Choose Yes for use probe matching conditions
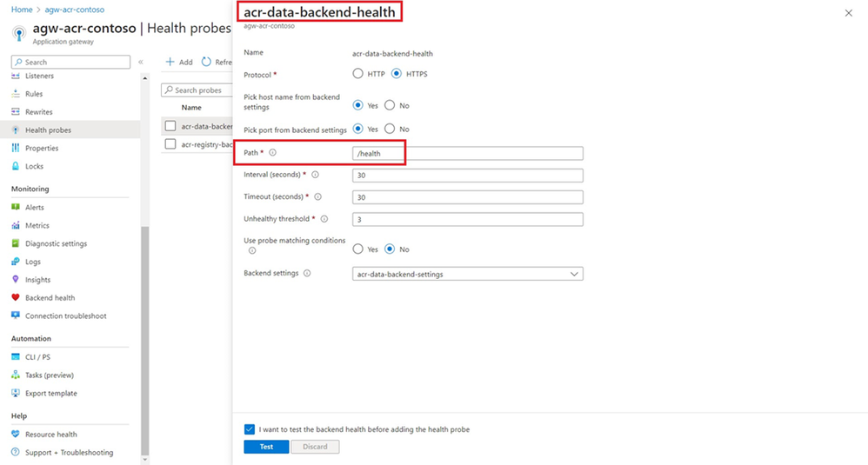The width and height of the screenshot is (868, 465). pos(358,249)
